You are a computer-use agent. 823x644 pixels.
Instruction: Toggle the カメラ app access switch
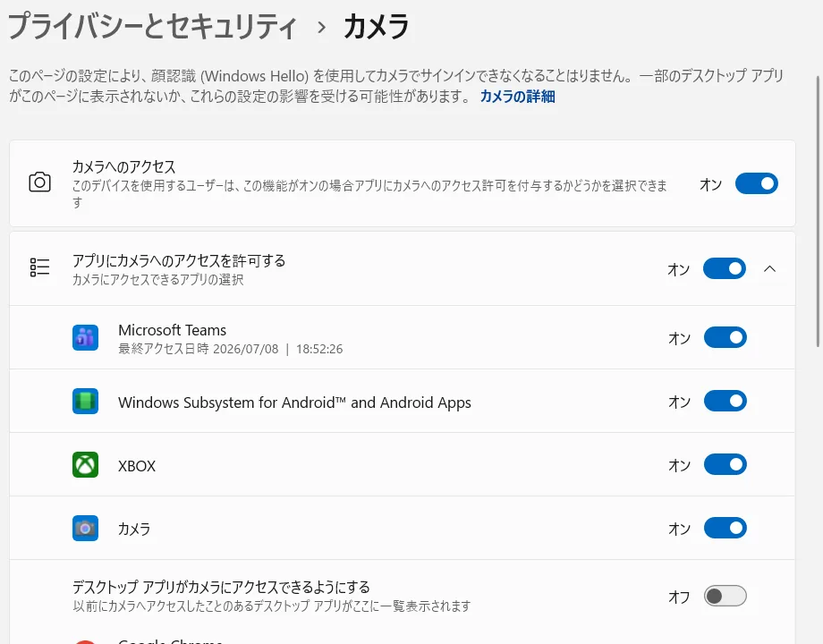pyautogui.click(x=725, y=528)
